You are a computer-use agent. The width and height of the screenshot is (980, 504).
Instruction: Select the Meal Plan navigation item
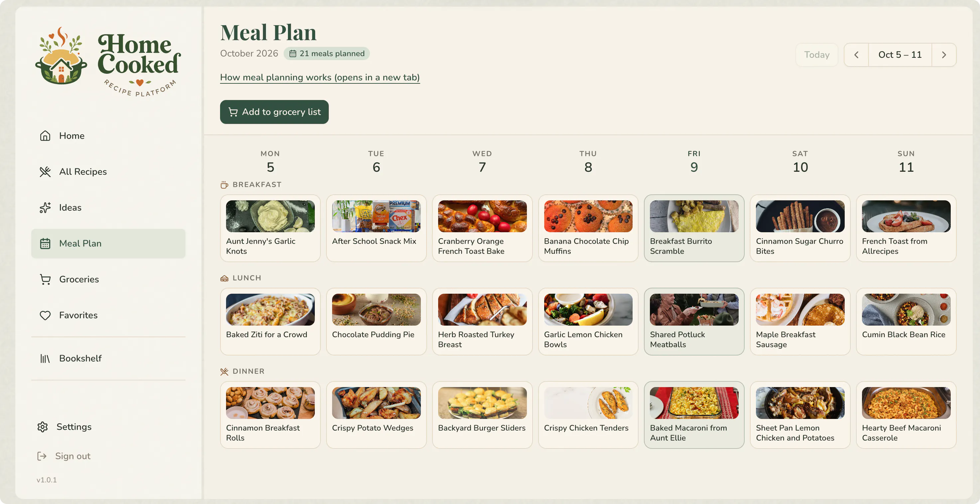point(108,244)
